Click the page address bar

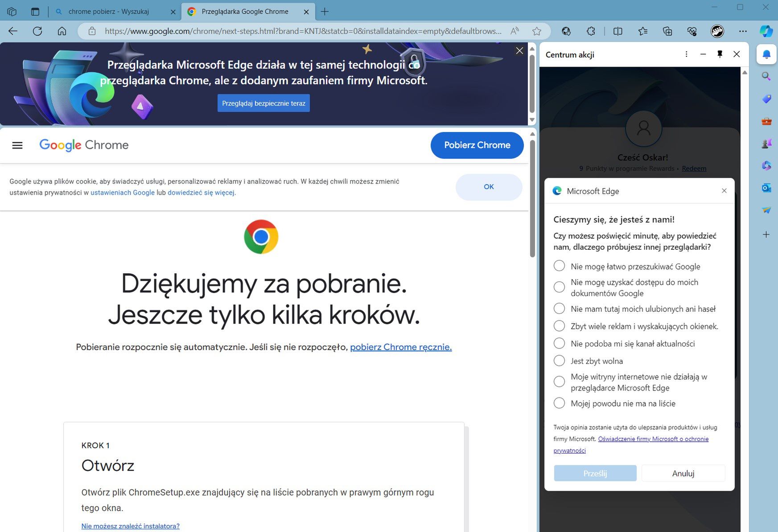point(299,31)
